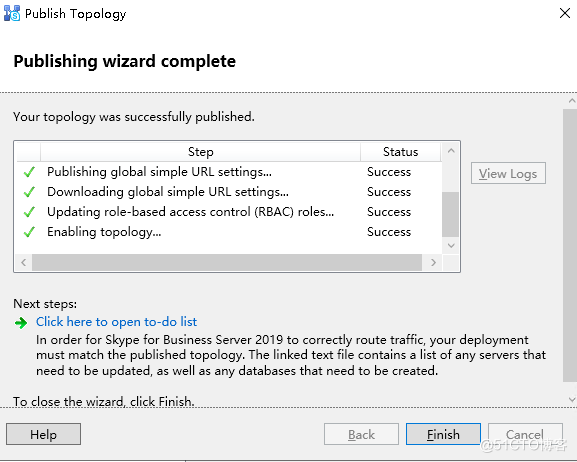Click the View Logs button
Image resolution: width=577 pixels, height=462 pixels.
tap(508, 173)
